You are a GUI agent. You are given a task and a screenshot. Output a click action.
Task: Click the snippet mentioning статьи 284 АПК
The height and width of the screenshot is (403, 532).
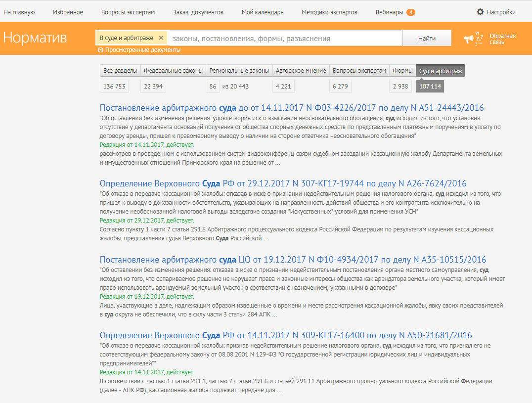pyautogui.click(x=301, y=310)
